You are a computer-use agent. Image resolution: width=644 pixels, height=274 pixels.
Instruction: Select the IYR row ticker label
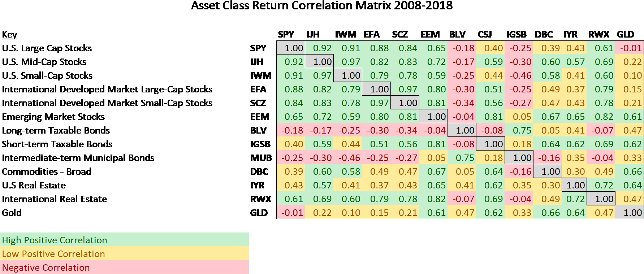(x=257, y=185)
